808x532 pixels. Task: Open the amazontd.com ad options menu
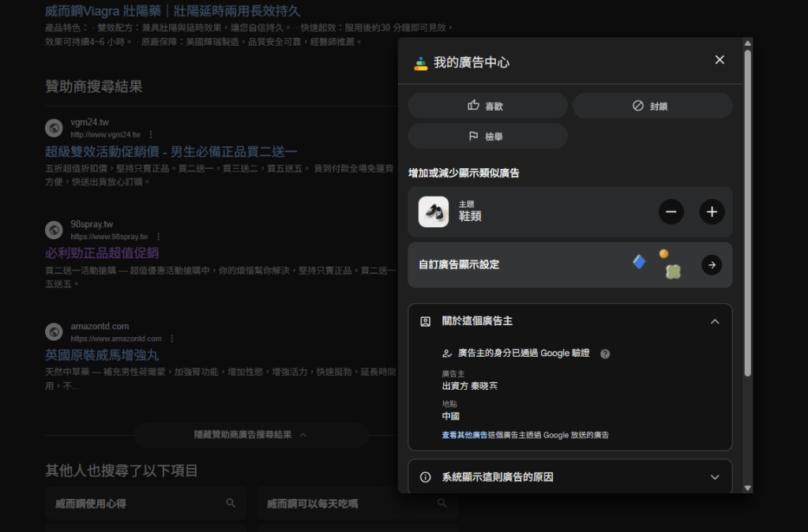tap(171, 339)
